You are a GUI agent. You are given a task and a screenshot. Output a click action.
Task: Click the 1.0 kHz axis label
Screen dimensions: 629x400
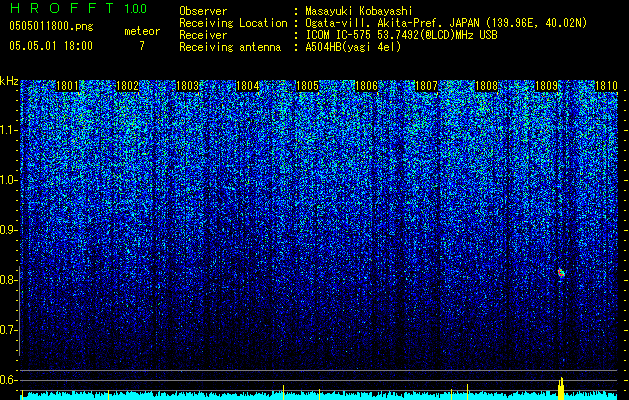click(x=8, y=180)
